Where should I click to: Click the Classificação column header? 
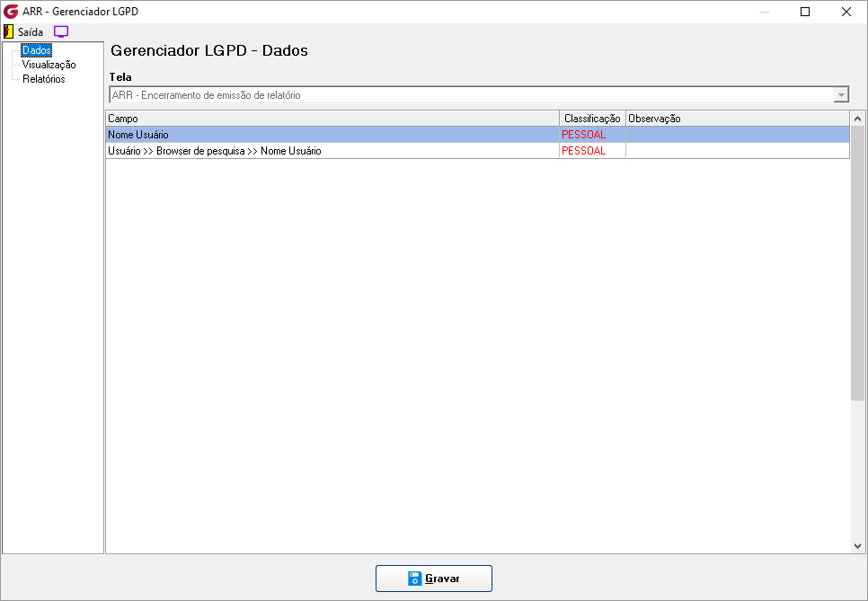coord(592,119)
